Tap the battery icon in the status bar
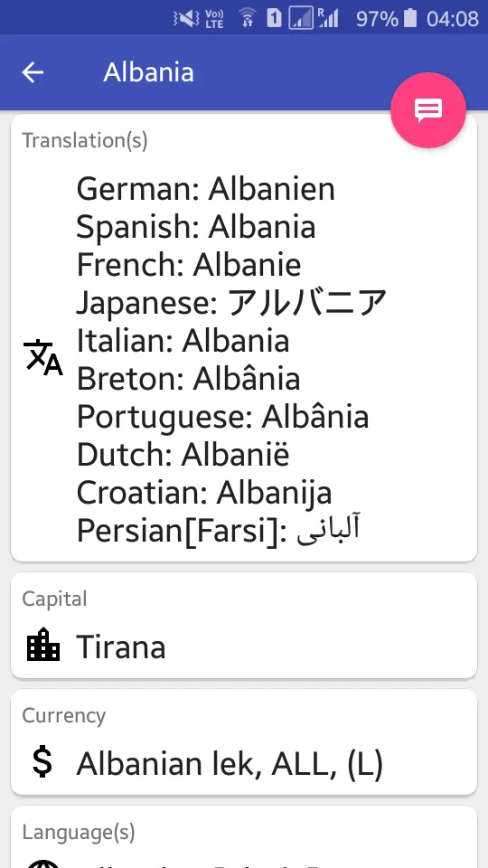The width and height of the screenshot is (488, 868). coord(410,19)
